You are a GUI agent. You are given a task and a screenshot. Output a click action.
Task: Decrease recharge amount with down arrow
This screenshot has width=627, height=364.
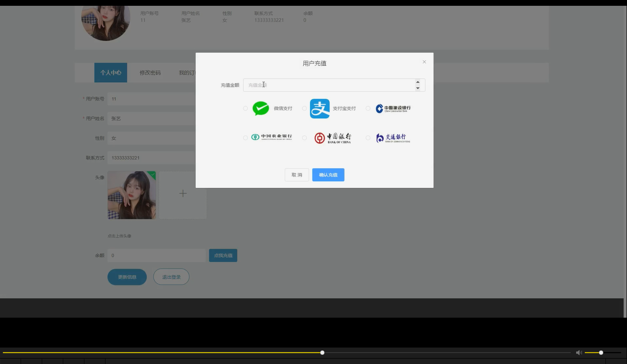(418, 88)
